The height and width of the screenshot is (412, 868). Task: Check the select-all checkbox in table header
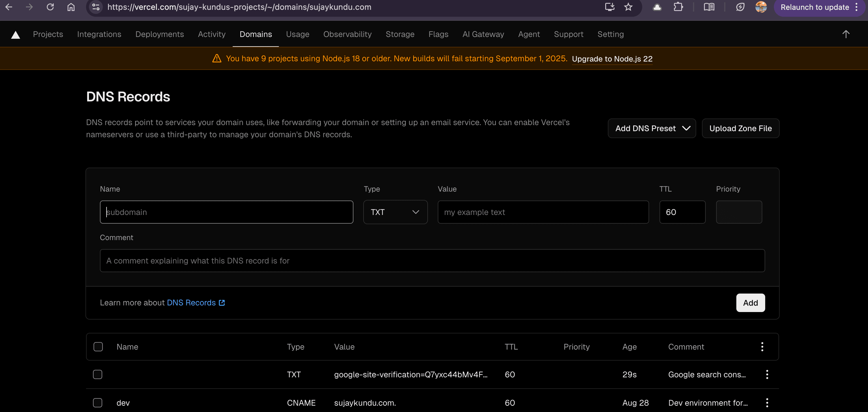tap(98, 347)
